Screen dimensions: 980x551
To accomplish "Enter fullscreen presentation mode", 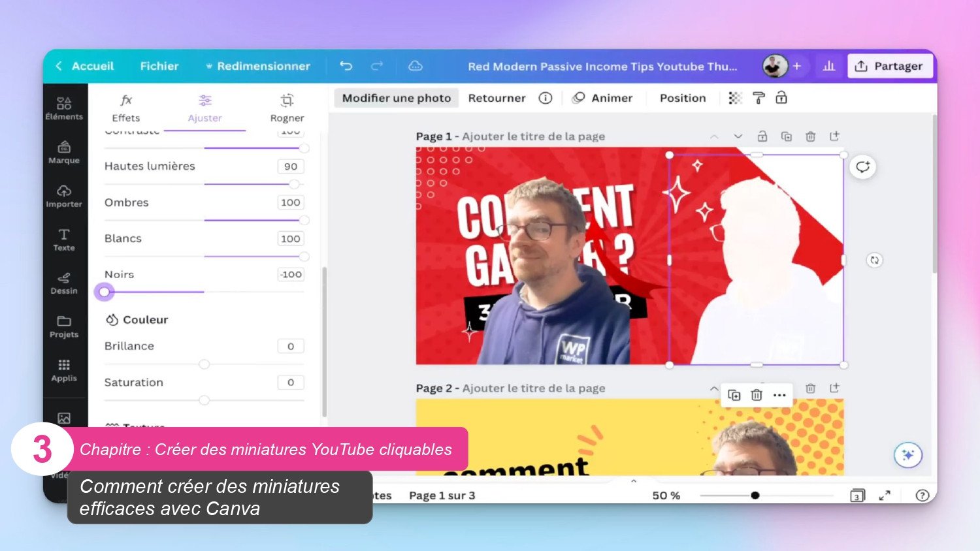I will (x=885, y=496).
